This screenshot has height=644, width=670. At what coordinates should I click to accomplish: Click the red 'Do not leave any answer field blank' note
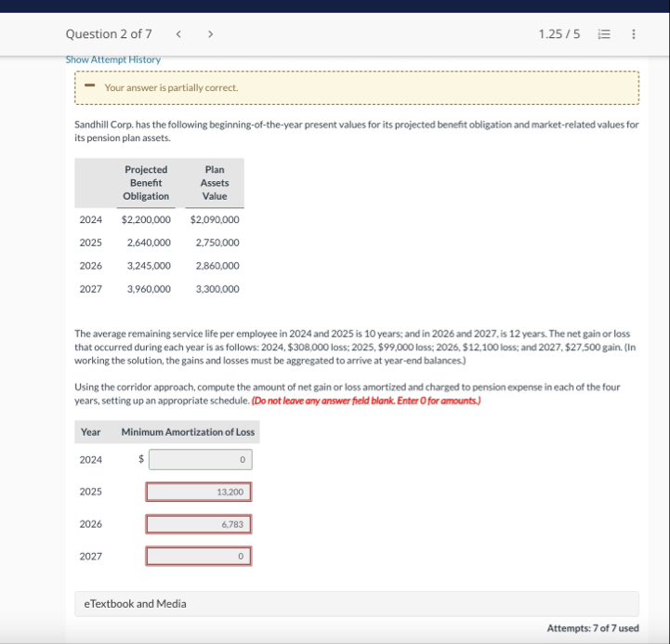pyautogui.click(x=366, y=401)
